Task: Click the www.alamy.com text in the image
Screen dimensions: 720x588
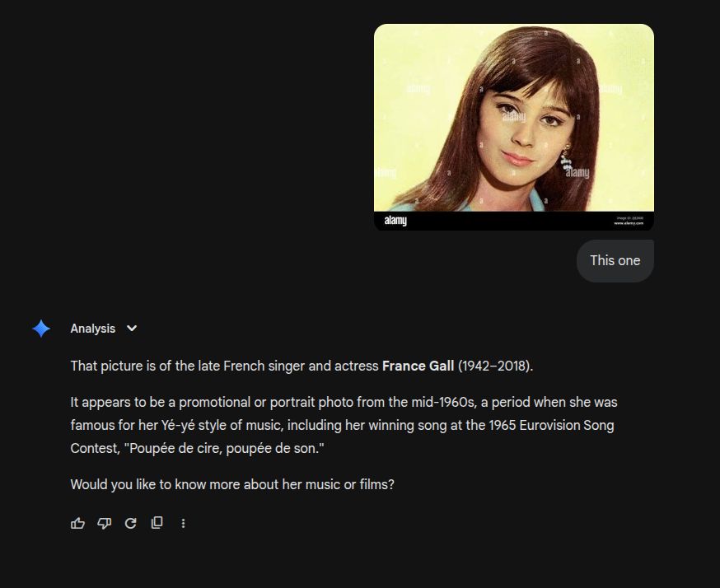Action: (629, 223)
